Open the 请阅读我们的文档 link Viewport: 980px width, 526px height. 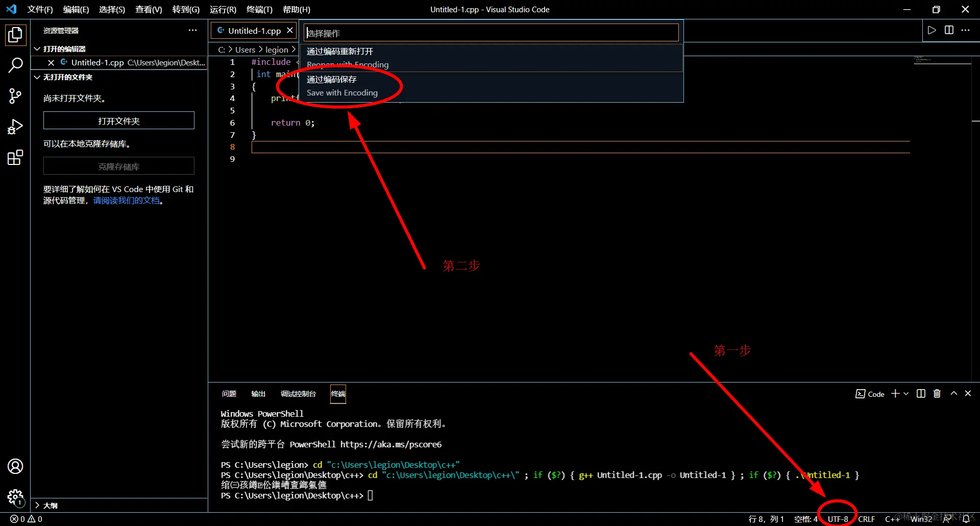pos(126,201)
